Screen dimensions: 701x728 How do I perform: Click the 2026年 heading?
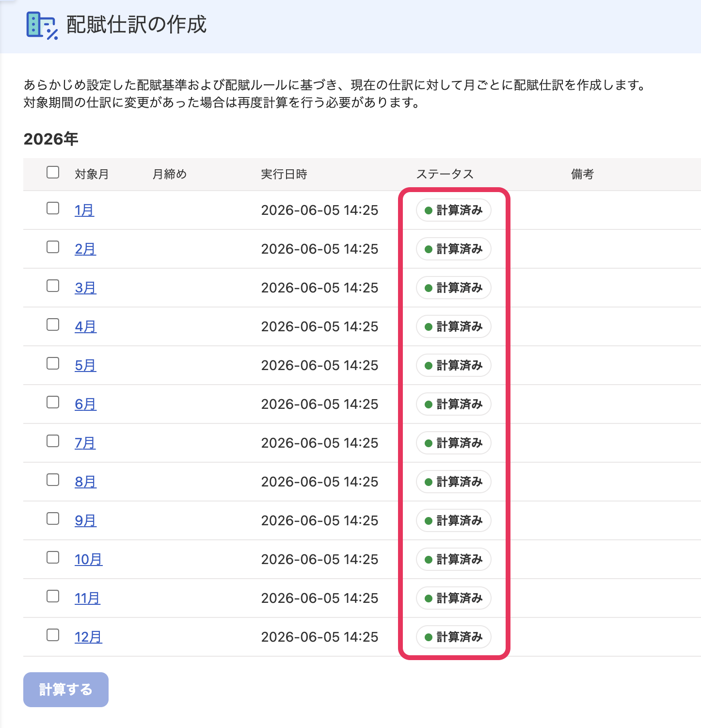pyautogui.click(x=51, y=139)
